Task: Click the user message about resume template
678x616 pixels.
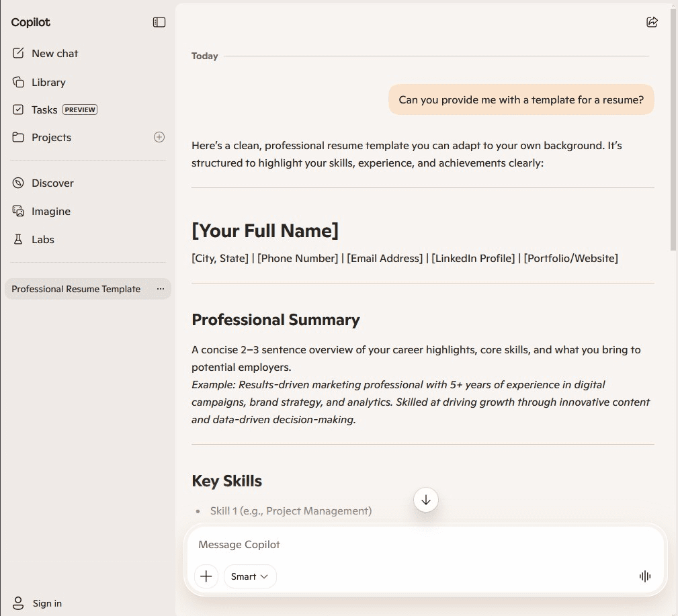Action: (x=521, y=100)
